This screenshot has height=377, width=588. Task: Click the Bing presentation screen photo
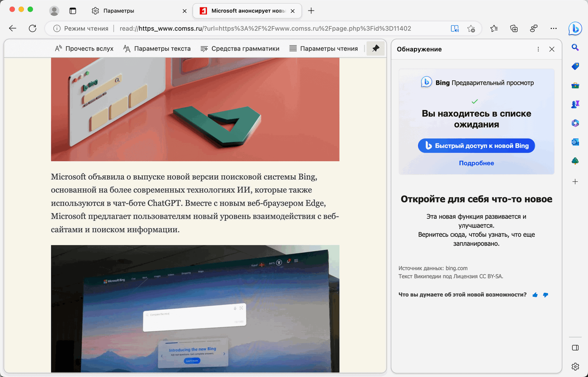click(x=195, y=308)
